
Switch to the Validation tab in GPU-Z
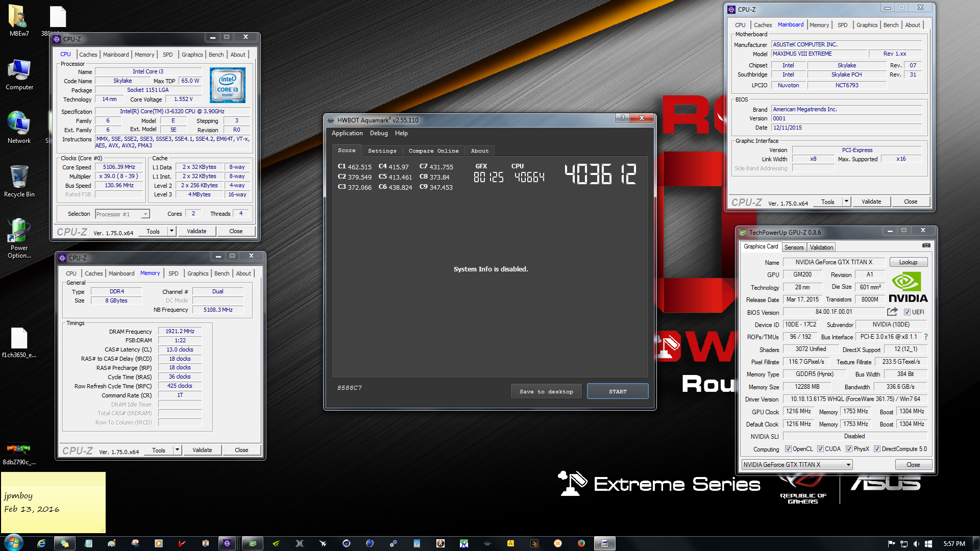tap(821, 247)
